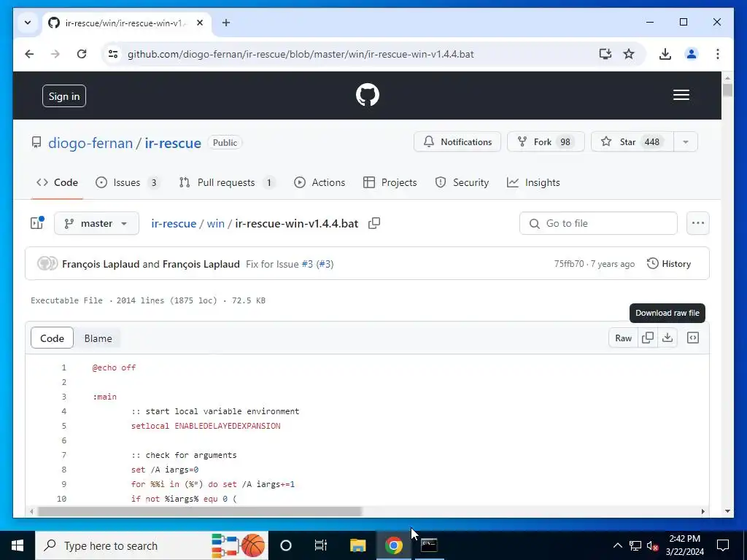Click the GitHub Octocat logo

pos(368,95)
